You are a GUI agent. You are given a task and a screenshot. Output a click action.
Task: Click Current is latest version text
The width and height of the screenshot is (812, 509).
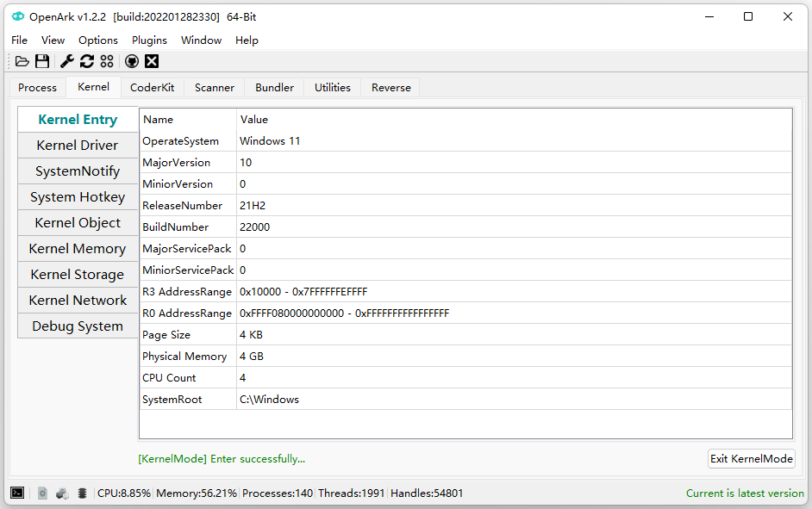745,493
